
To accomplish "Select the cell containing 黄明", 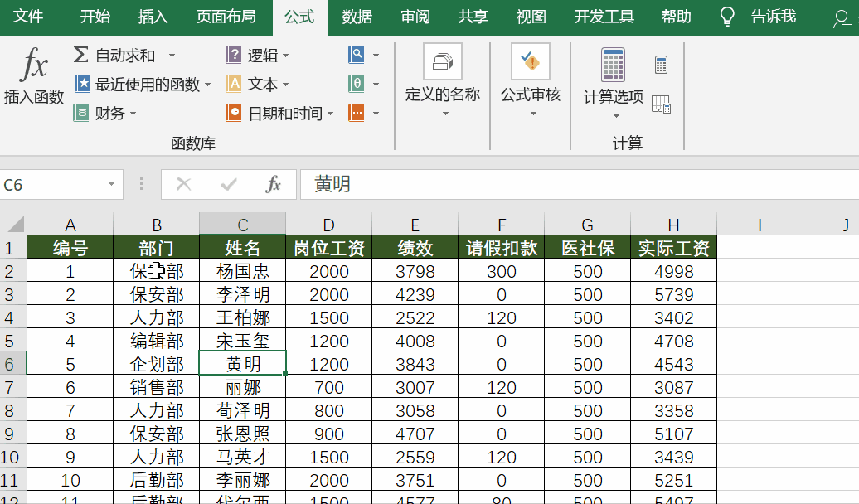I will coord(241,364).
